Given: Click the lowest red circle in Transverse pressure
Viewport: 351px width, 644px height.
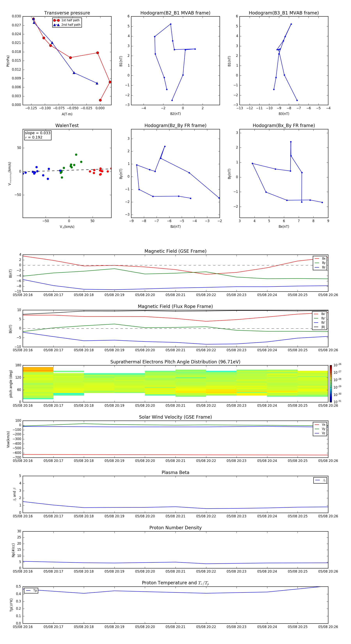Looking at the screenshot, I should tap(100, 100).
